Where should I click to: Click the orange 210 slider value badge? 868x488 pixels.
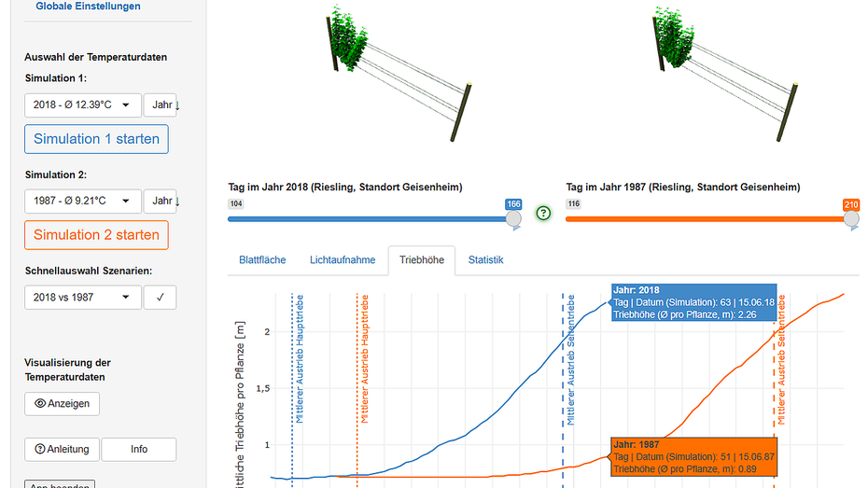click(x=851, y=204)
